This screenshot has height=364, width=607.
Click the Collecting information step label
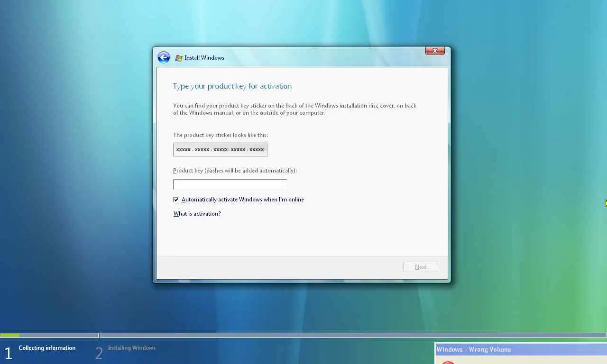(47, 348)
